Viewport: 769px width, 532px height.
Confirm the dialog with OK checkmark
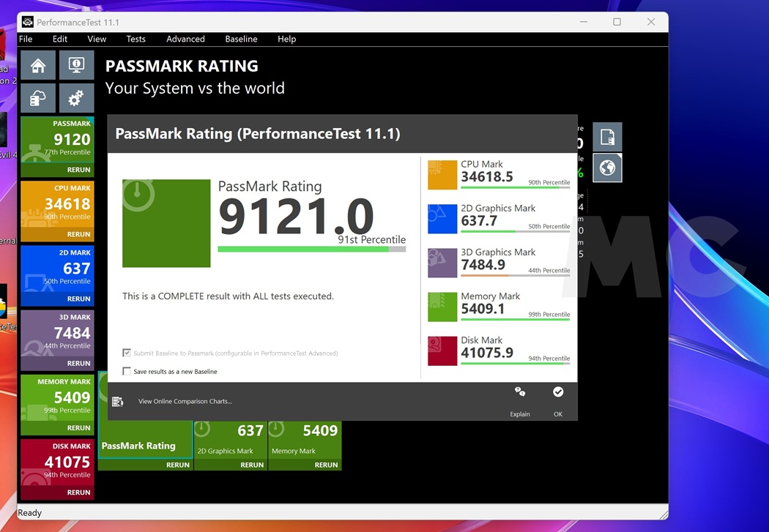pyautogui.click(x=558, y=402)
